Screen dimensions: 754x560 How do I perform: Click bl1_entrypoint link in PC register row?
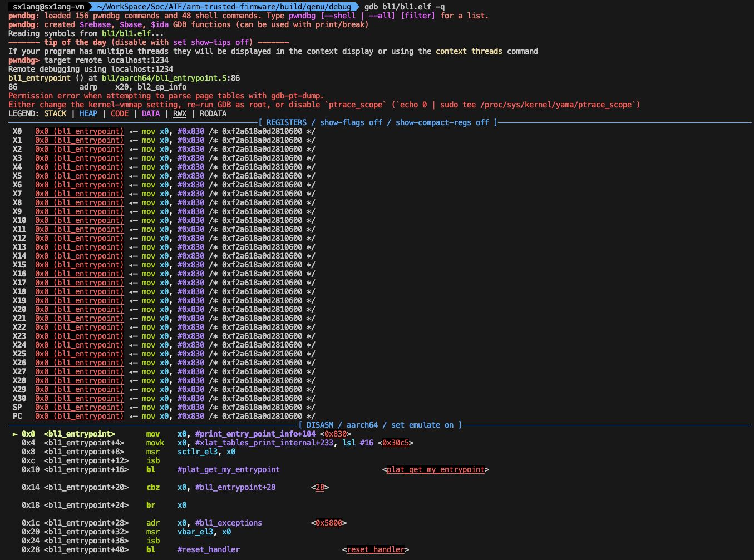point(78,416)
